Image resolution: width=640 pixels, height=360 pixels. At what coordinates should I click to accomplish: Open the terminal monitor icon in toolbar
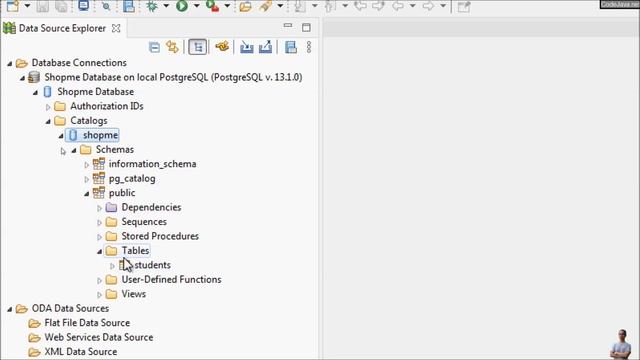click(84, 6)
